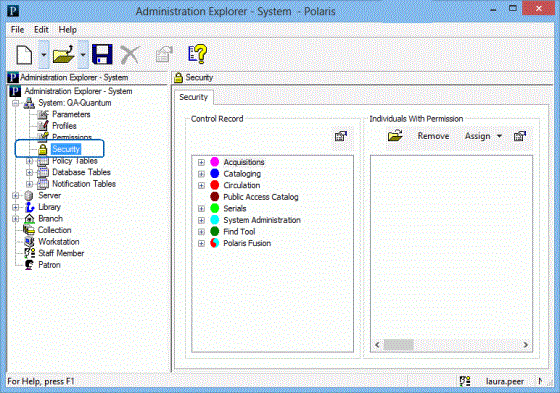Open the New dropdown arrow
560x393 pixels.
(x=44, y=55)
